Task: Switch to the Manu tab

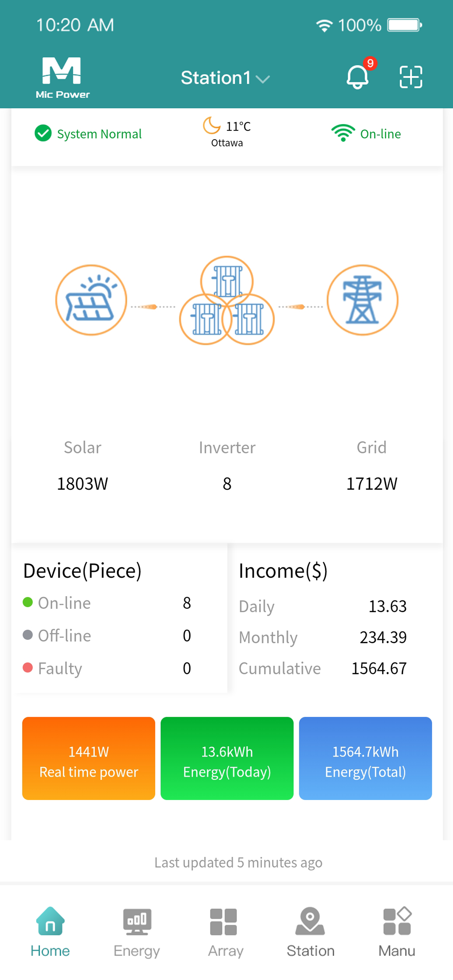Action: [397, 932]
